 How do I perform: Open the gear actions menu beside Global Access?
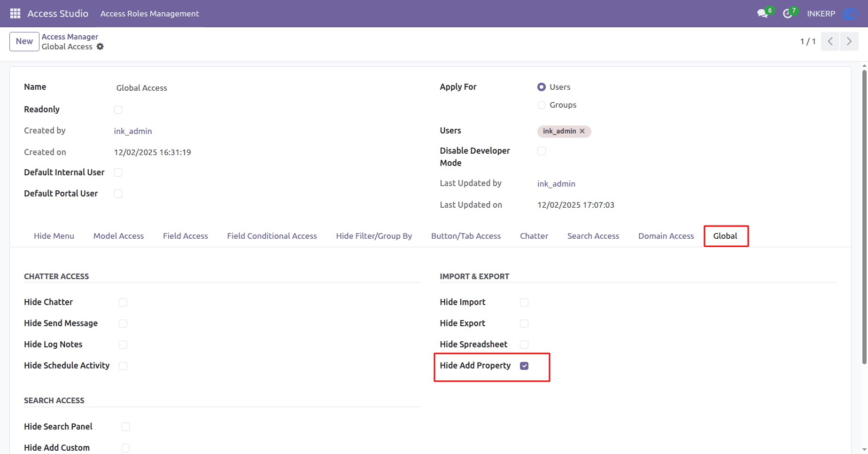click(100, 47)
